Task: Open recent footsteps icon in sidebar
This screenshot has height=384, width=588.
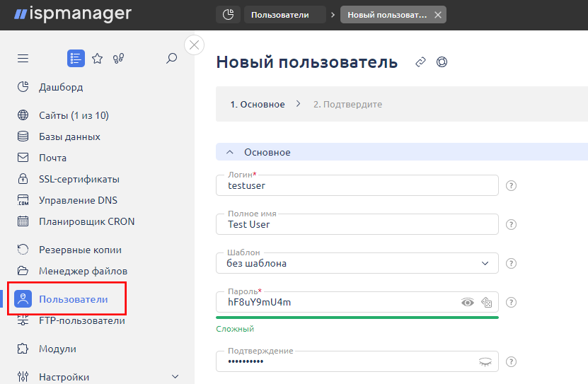Action: coord(118,59)
